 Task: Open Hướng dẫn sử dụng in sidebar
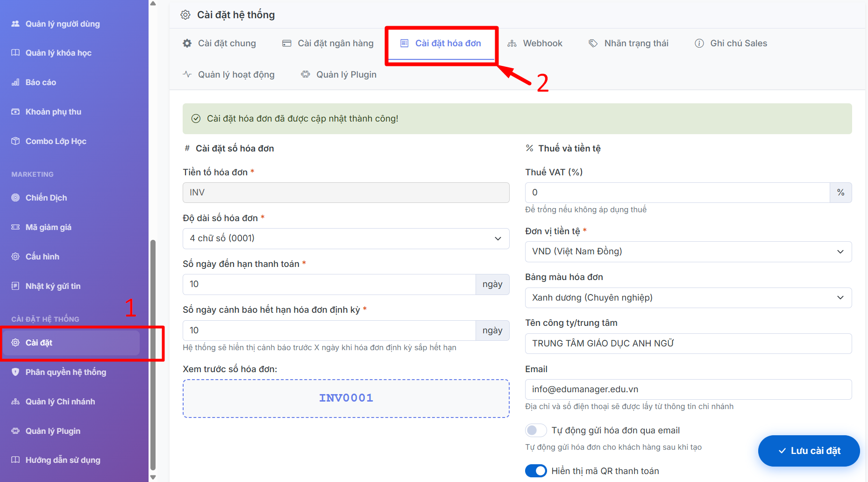coord(63,460)
